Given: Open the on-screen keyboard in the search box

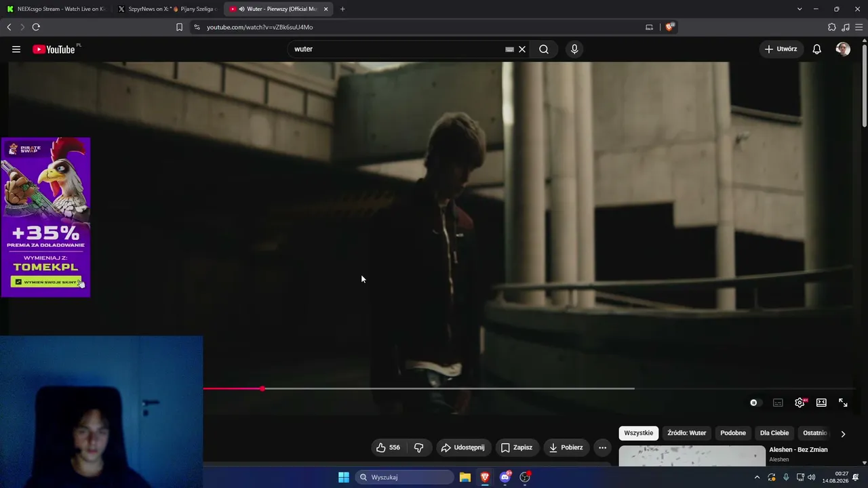Looking at the screenshot, I should pos(509,49).
